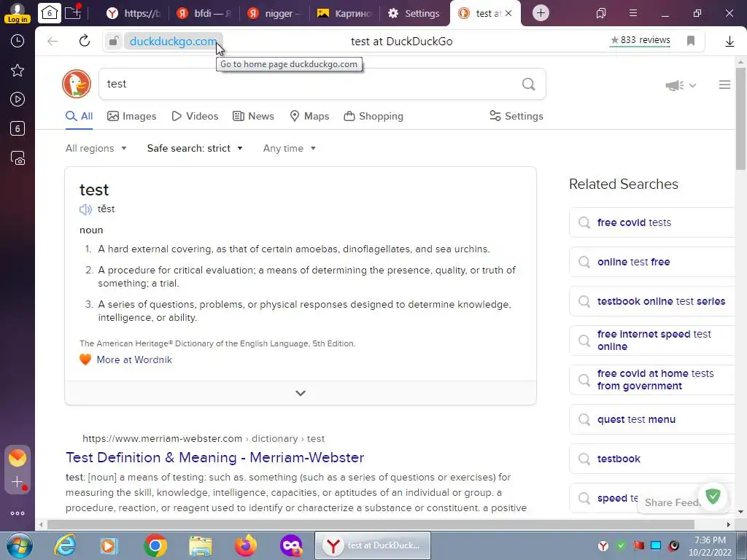The width and height of the screenshot is (747, 560).
Task: Add a service with sidebar plus icon
Action: 18,482
